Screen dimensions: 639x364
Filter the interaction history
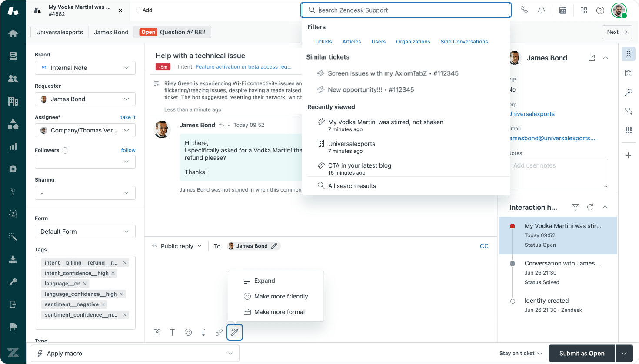pyautogui.click(x=576, y=207)
